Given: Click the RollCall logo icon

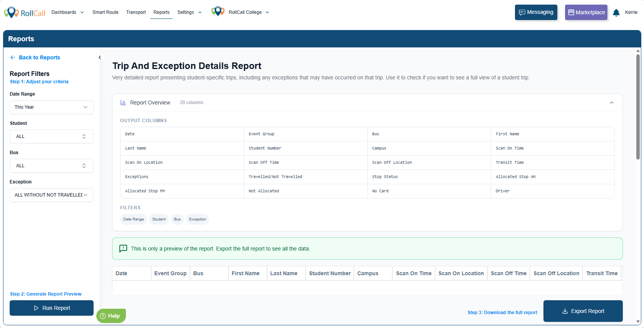Looking at the screenshot, I should click(x=12, y=12).
